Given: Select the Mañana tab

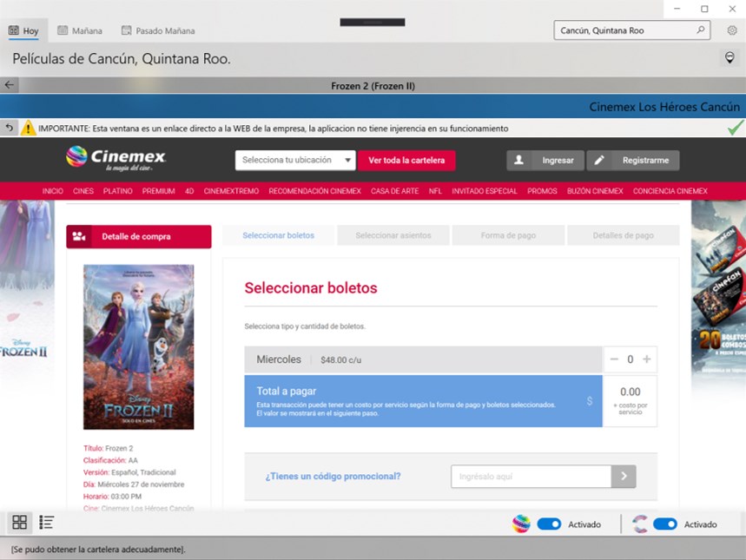Looking at the screenshot, I should click(x=79, y=30).
